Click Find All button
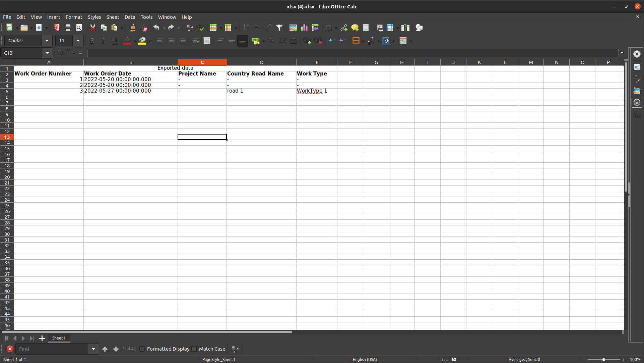Screen dimensions: 644x363 tap(129, 349)
